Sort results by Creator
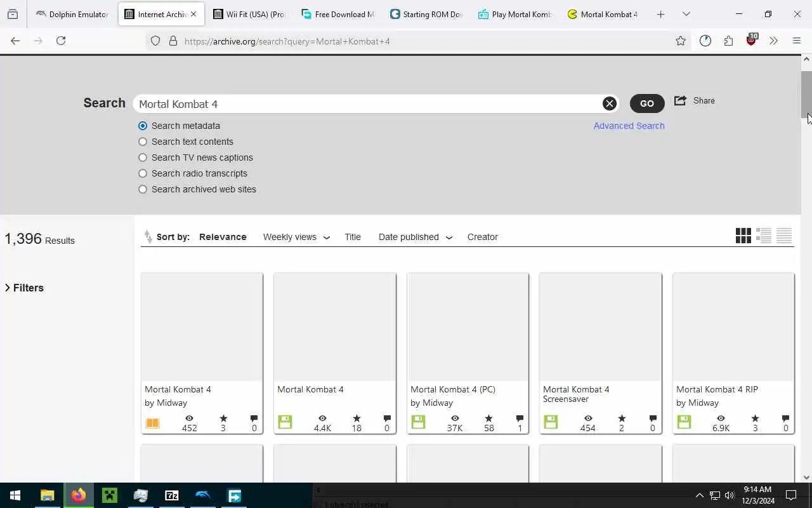 click(x=483, y=237)
